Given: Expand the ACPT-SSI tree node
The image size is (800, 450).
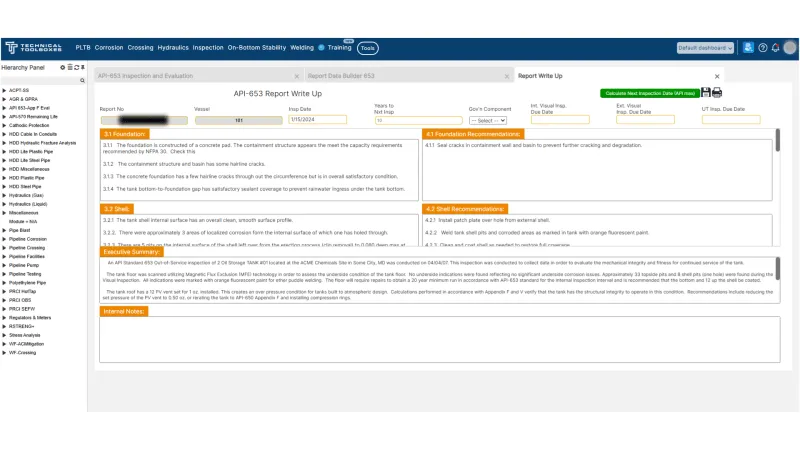Looking at the screenshot, I should coord(4,90).
